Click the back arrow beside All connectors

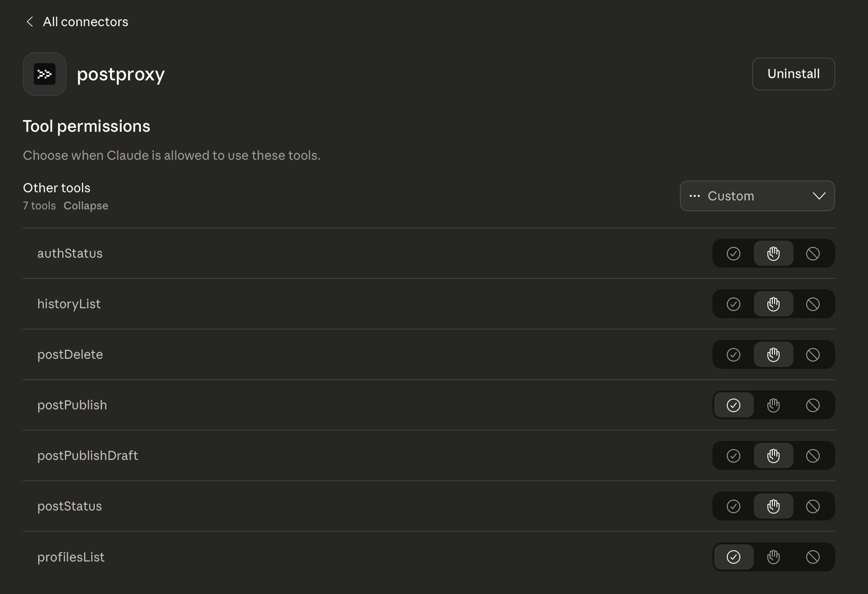30,21
